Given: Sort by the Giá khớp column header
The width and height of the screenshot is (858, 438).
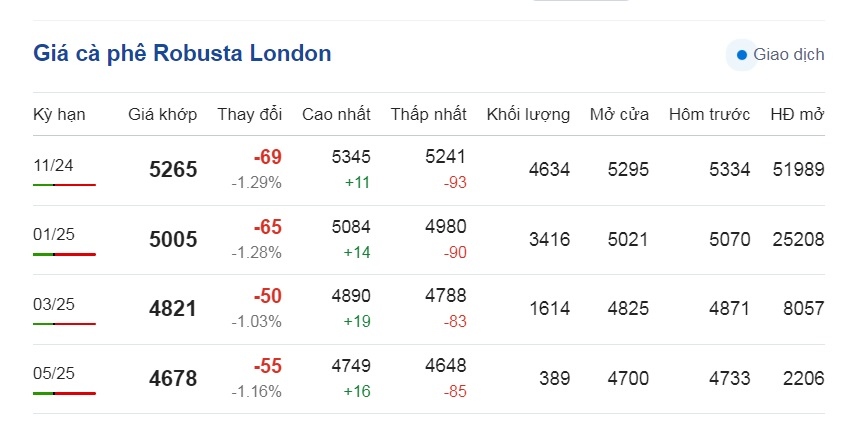Looking at the screenshot, I should click(x=162, y=114).
